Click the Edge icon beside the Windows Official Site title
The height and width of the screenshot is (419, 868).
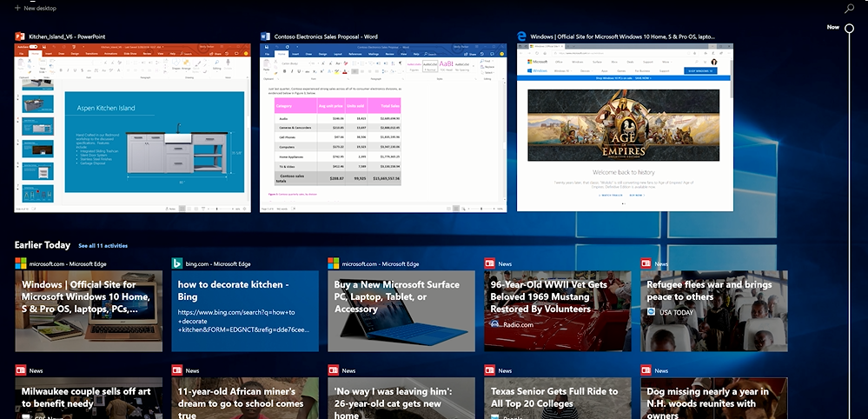tap(521, 37)
